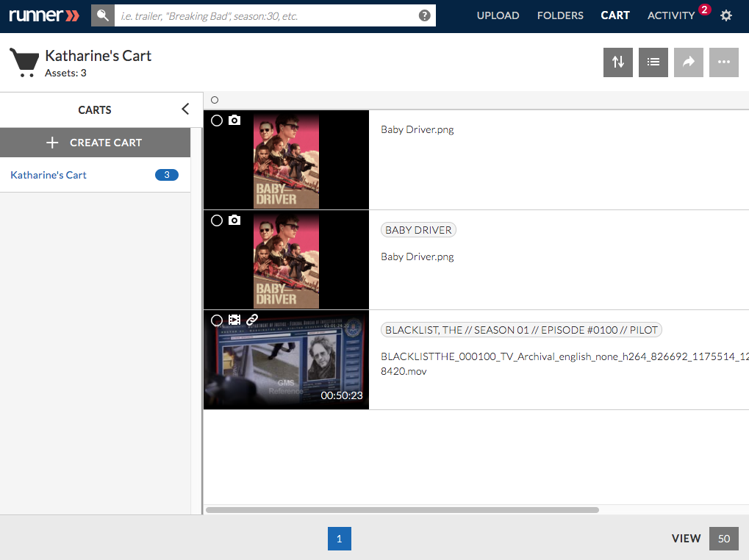Screen dimensions: 749x560
Task: Click the share arrow button
Action: click(689, 62)
